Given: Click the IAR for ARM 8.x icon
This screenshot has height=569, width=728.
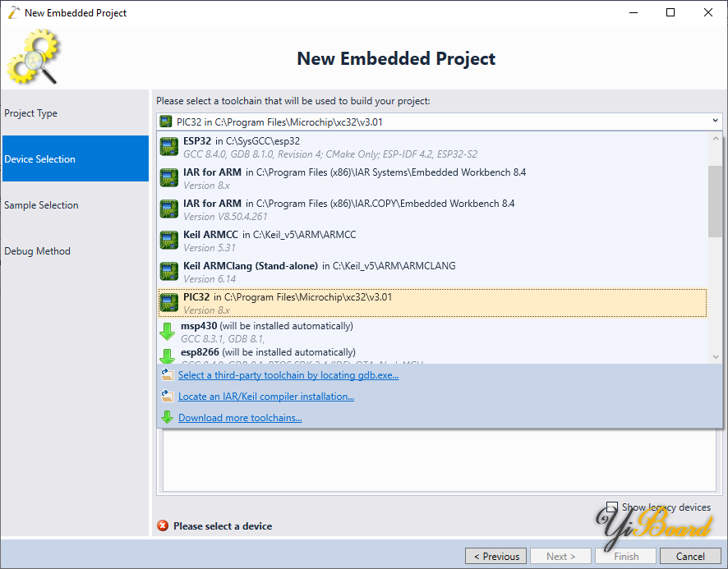Looking at the screenshot, I should [x=169, y=178].
